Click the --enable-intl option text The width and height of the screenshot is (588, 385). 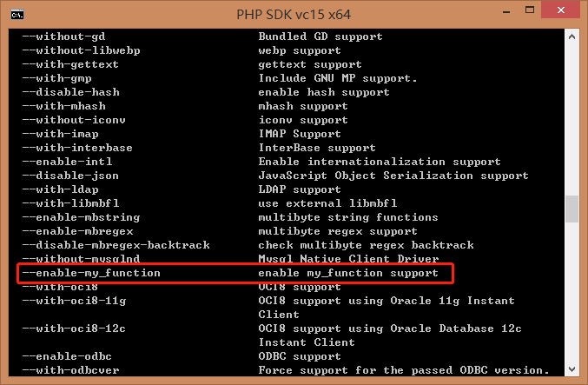click(67, 162)
